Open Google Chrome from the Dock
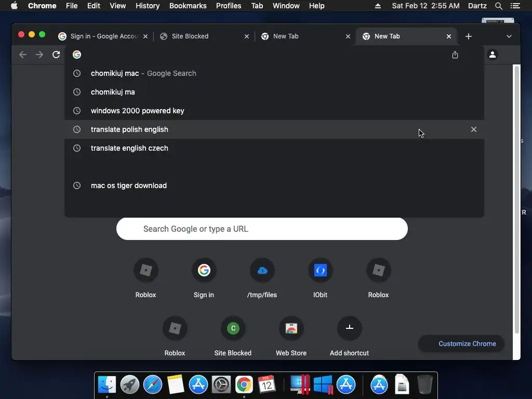This screenshot has width=532, height=399. click(244, 385)
